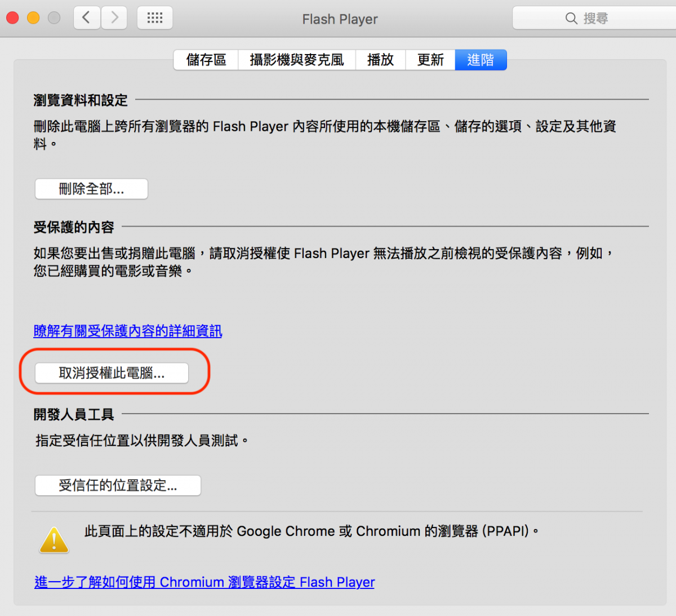Click the 取消授權此電腦... button
Screen dimensions: 676x616
click(112, 373)
